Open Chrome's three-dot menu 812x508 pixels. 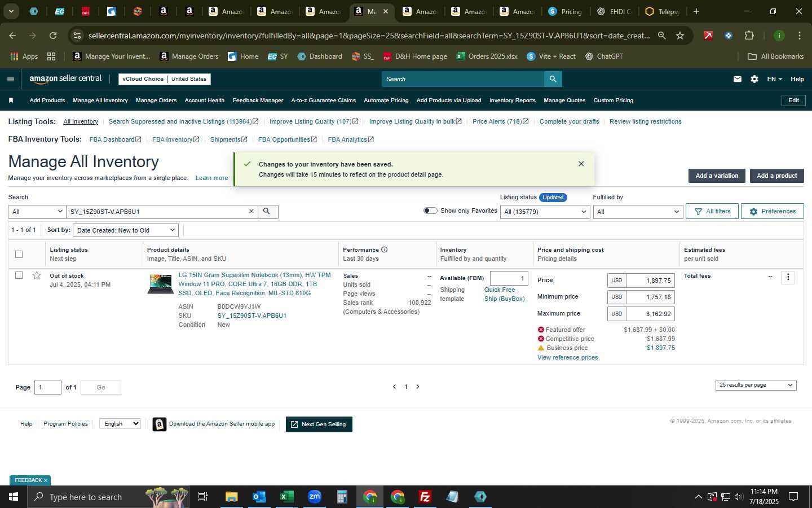pyautogui.click(x=799, y=36)
